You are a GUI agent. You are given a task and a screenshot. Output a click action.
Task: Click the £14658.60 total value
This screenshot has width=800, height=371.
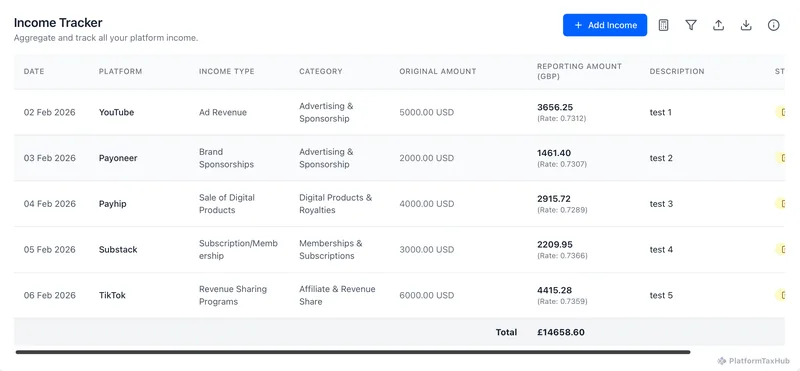coord(561,332)
